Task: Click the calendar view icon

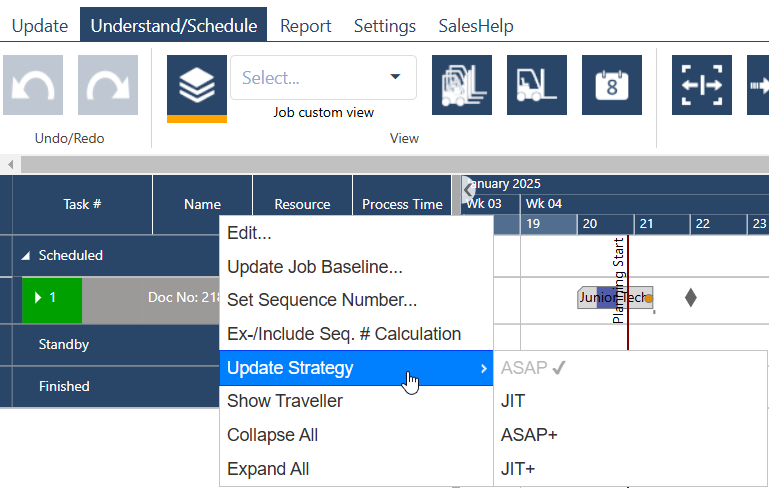Action: point(612,85)
